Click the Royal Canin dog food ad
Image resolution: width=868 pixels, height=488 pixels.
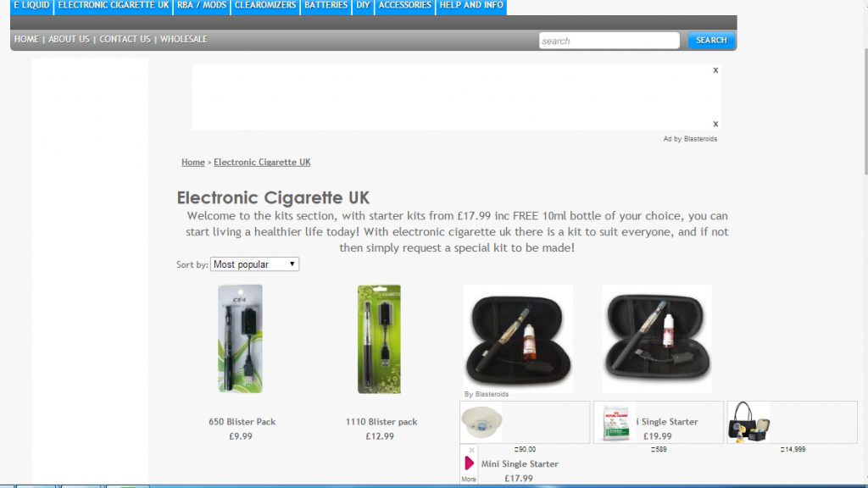click(x=615, y=423)
